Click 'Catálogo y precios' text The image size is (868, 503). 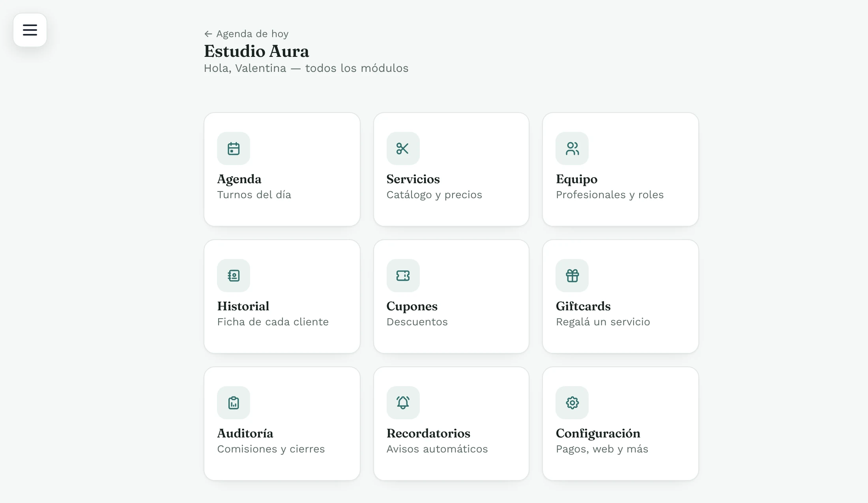tap(434, 195)
